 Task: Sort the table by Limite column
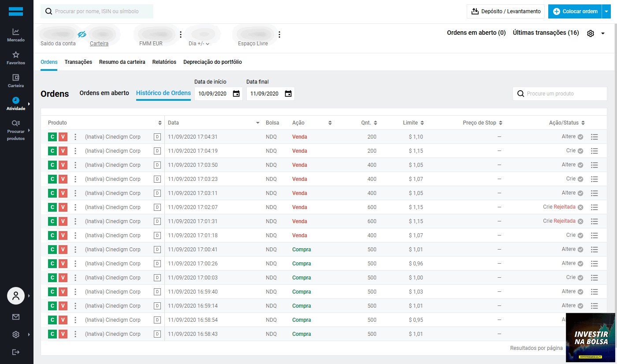click(413, 123)
